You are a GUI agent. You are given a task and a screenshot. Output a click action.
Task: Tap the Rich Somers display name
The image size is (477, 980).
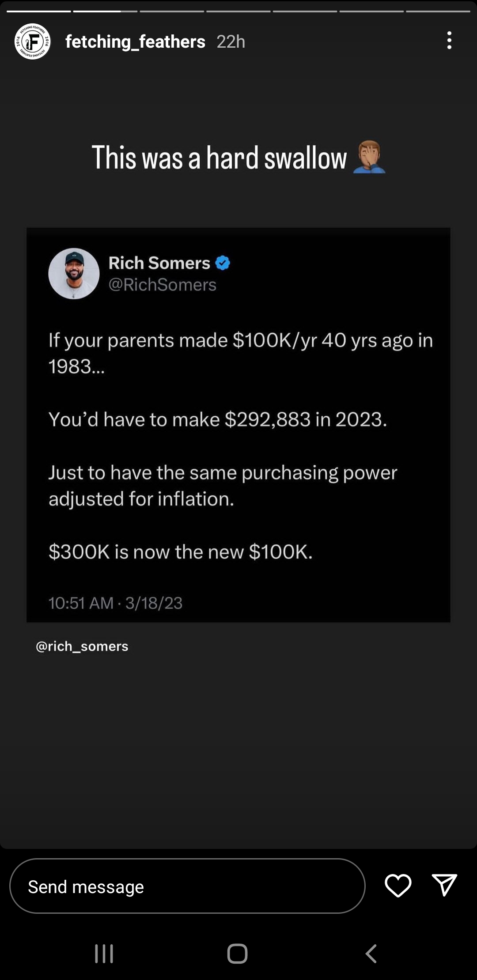tap(159, 263)
